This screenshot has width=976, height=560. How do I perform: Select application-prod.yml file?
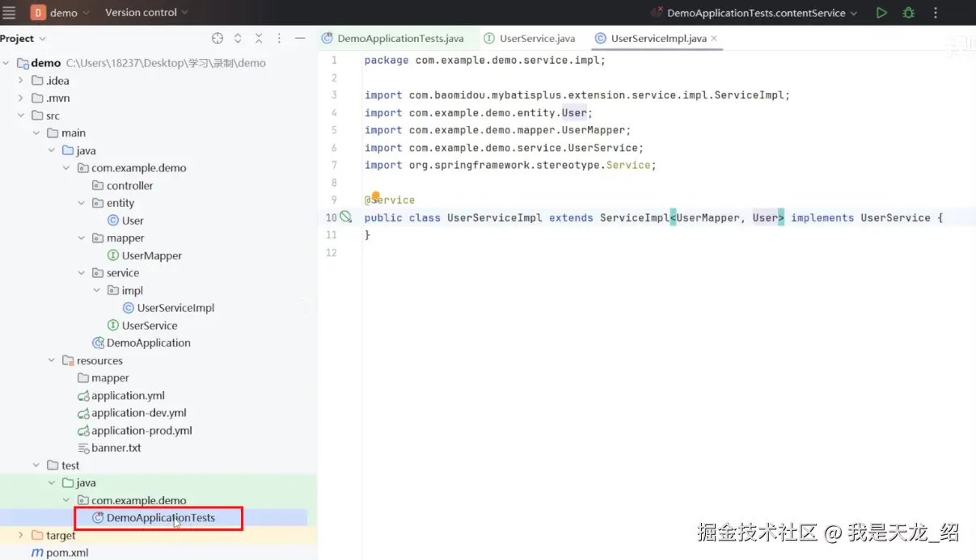coord(142,431)
